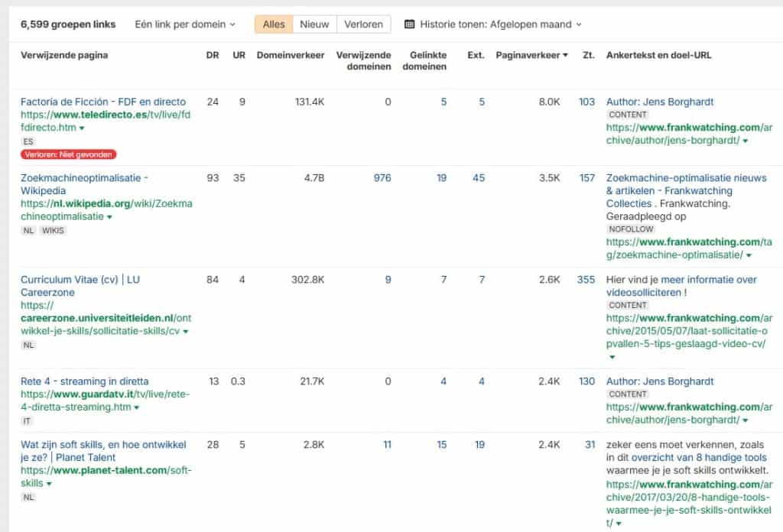Click the WIKIS badge next to NL
The width and height of the screenshot is (783, 532).
(x=52, y=229)
